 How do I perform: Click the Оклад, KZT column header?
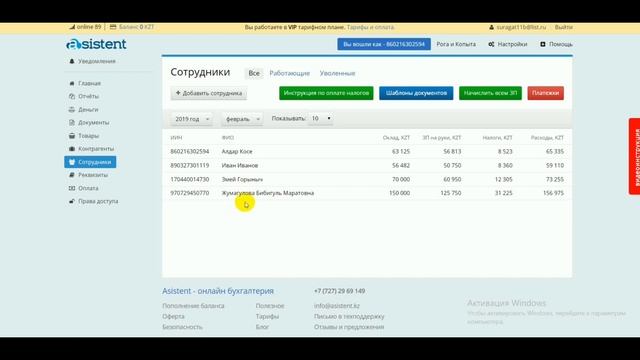tap(396, 138)
